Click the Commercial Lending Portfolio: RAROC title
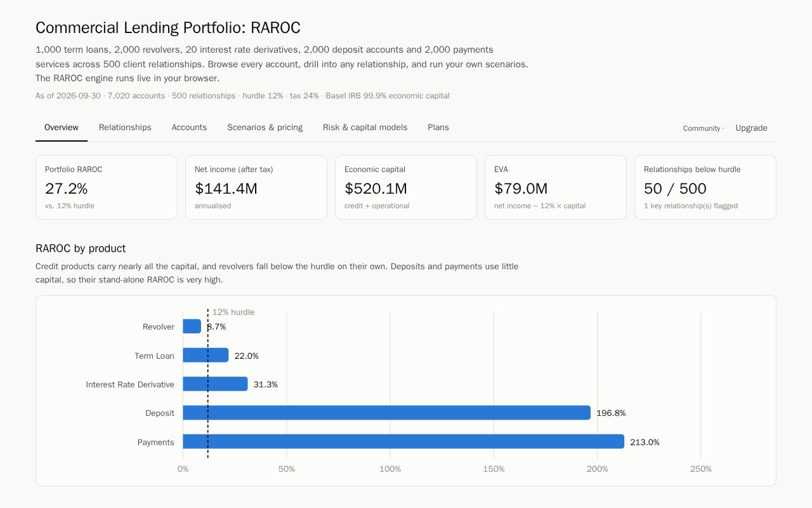Screen dimensions: 812x508 click(x=168, y=28)
